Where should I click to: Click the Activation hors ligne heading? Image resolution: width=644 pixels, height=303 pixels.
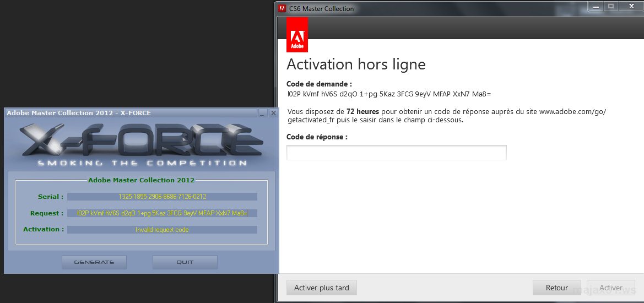pos(356,64)
